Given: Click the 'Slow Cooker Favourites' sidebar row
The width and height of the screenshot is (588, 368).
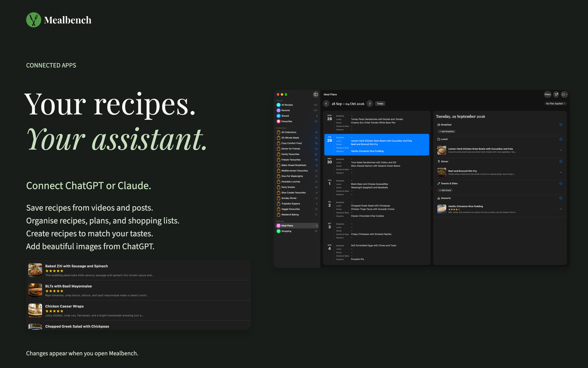Looking at the screenshot, I should click(x=297, y=193).
